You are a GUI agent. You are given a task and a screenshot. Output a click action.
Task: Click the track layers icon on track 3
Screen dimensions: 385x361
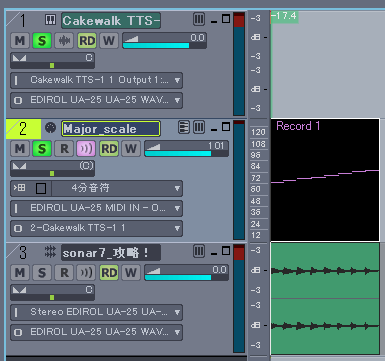pos(199,251)
